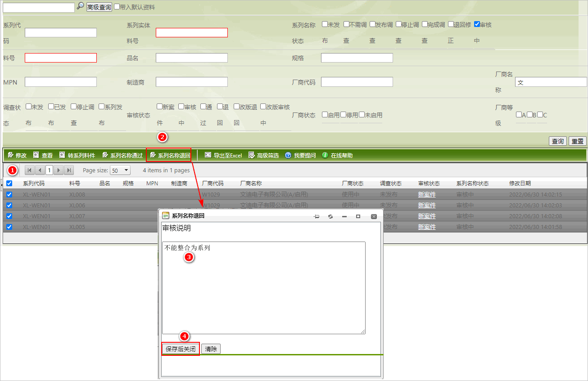Click 修改 edit toolbar item
The width and height of the screenshot is (588, 381).
[x=18, y=155]
